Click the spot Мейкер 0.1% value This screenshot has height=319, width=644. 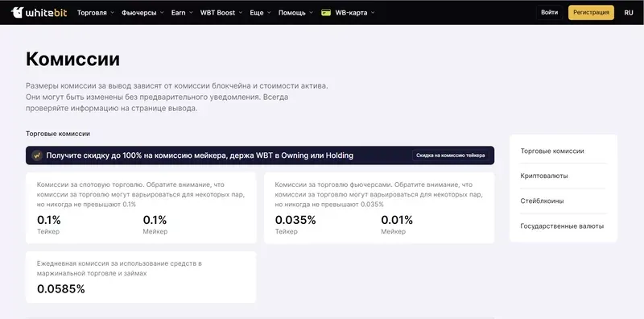(155, 221)
